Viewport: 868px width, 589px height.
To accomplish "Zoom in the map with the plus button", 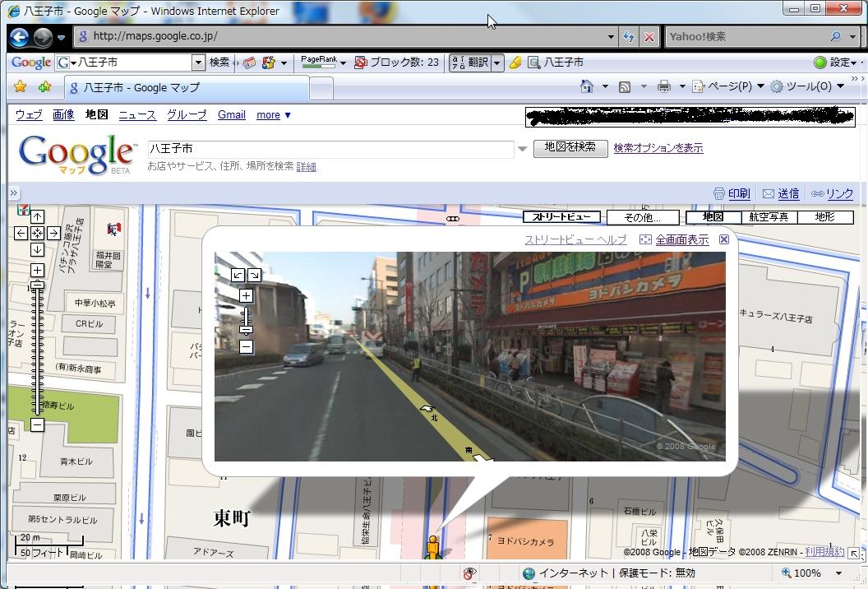I will (x=37, y=270).
